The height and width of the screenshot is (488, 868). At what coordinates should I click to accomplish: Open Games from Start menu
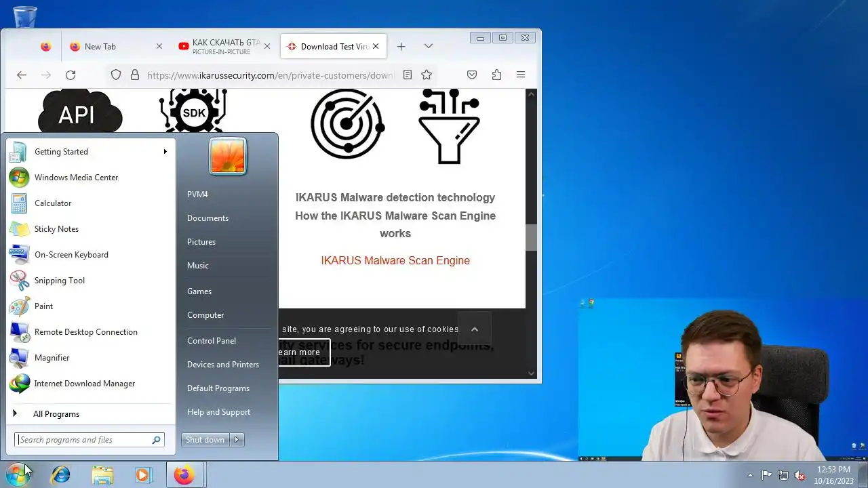click(x=226, y=291)
